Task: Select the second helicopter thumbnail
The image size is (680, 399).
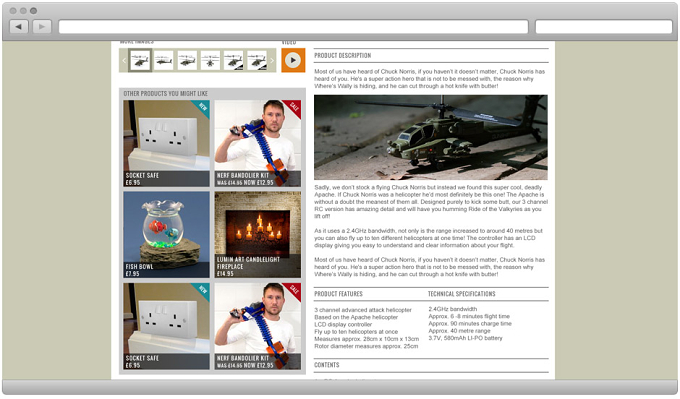Action: coord(163,60)
